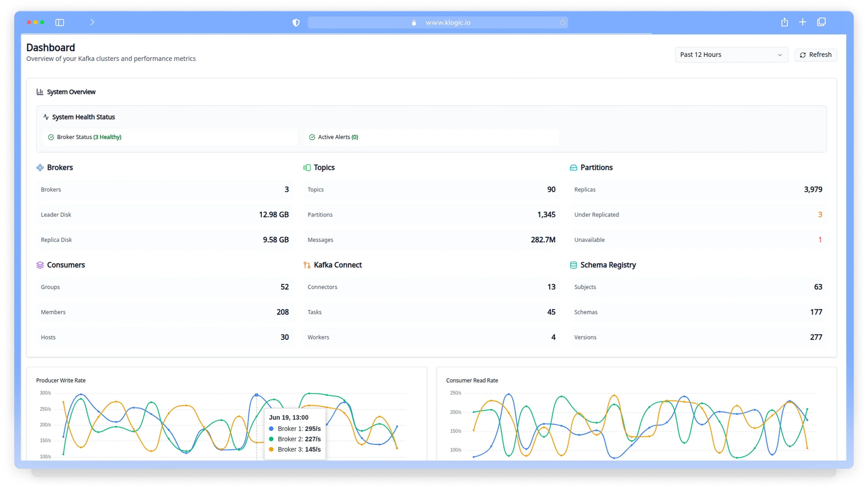Click the Consumer Read Rate chart title
Image resolution: width=868 pixels, height=489 pixels.
pyautogui.click(x=472, y=381)
